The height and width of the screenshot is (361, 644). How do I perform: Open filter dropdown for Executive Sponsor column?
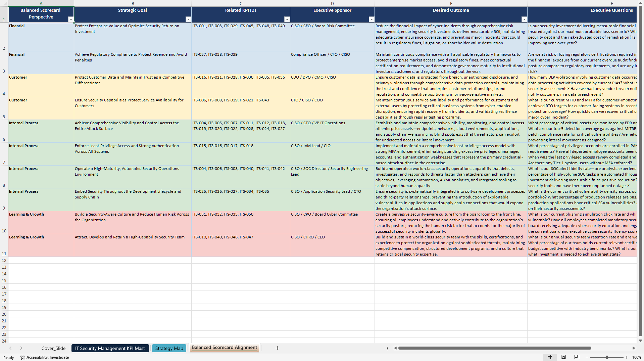click(371, 19)
